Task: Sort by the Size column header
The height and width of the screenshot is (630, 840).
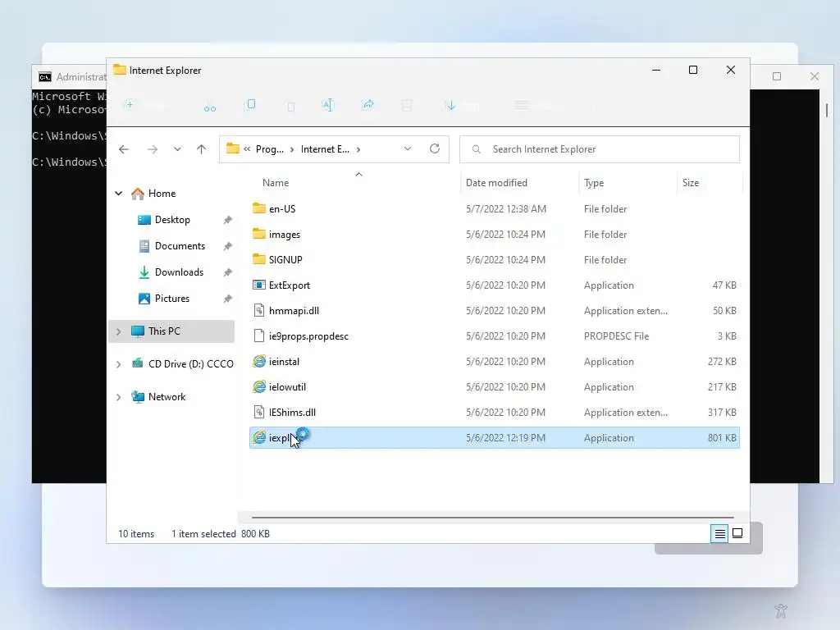Action: pyautogui.click(x=691, y=183)
